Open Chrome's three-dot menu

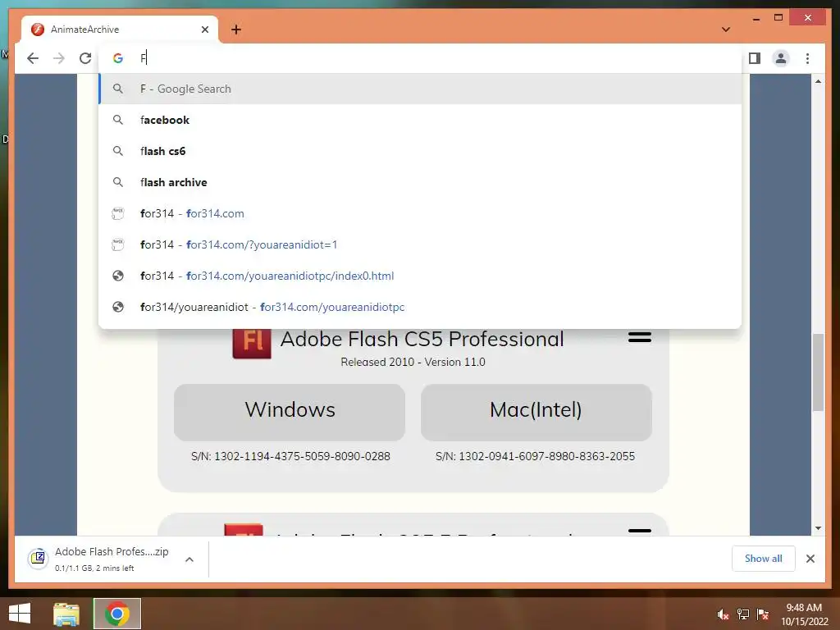[x=807, y=58]
